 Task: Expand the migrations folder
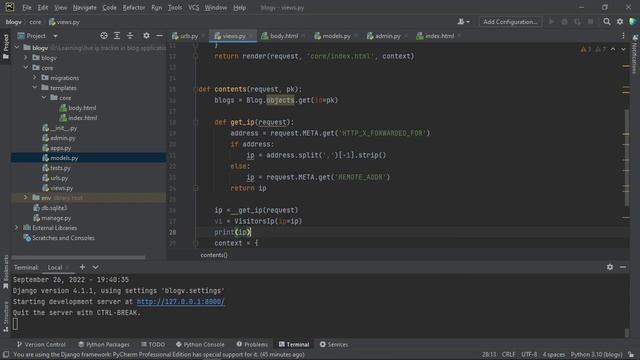[35, 78]
